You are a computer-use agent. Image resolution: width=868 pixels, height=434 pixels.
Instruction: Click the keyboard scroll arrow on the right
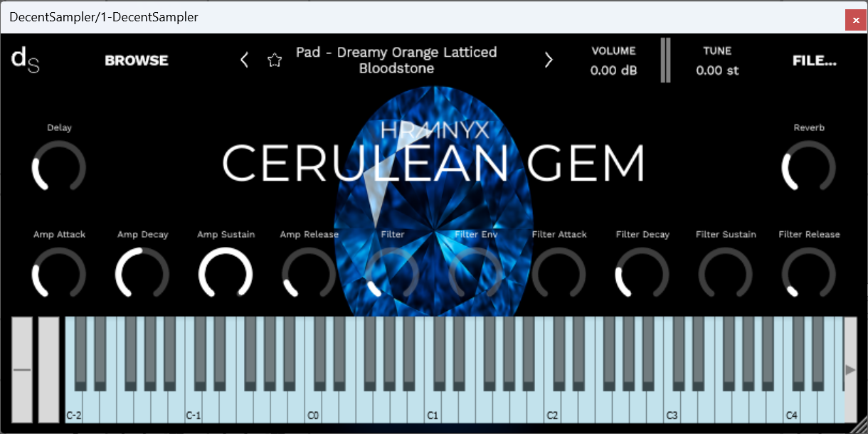click(x=851, y=370)
